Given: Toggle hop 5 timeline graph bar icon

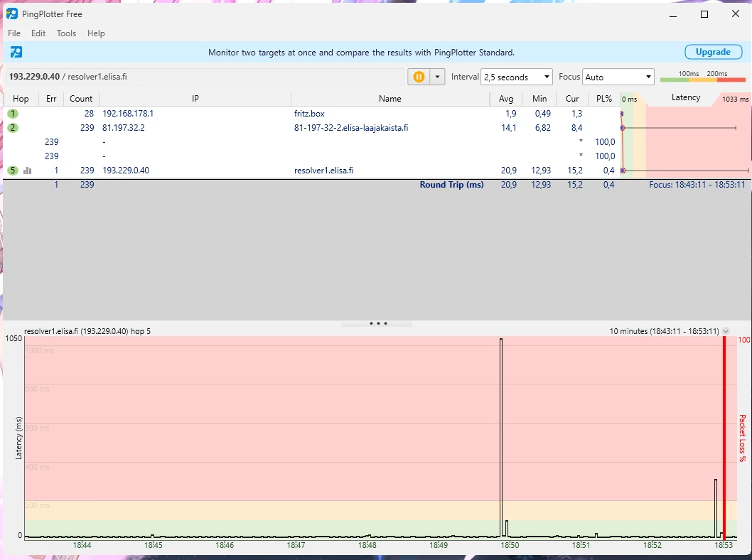Looking at the screenshot, I should pos(27,171).
